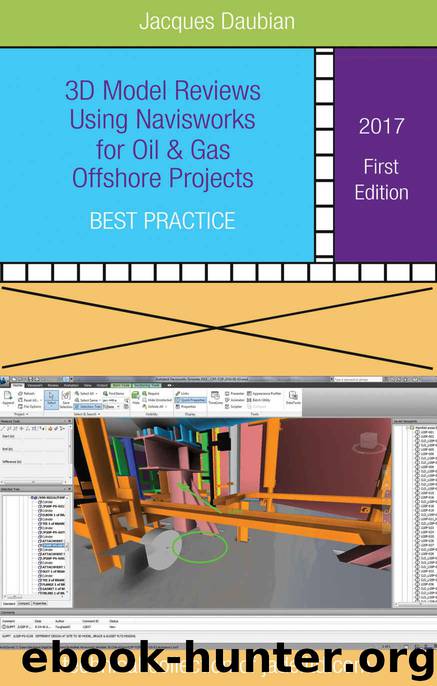Close the Measure Tools panel

(69, 421)
